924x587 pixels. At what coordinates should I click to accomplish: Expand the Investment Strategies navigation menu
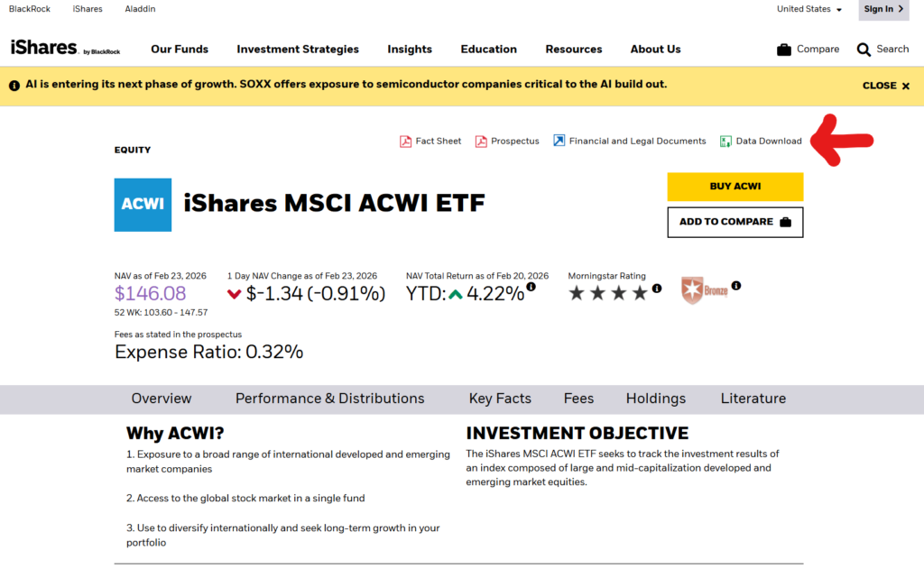pos(298,50)
